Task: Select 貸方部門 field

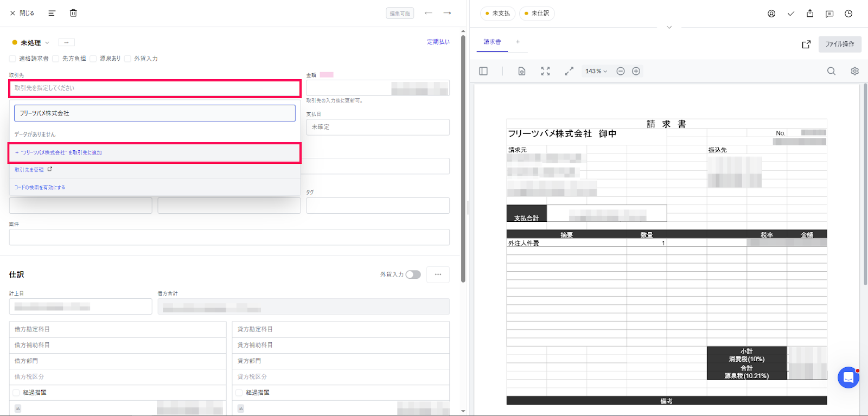Action: pos(341,361)
